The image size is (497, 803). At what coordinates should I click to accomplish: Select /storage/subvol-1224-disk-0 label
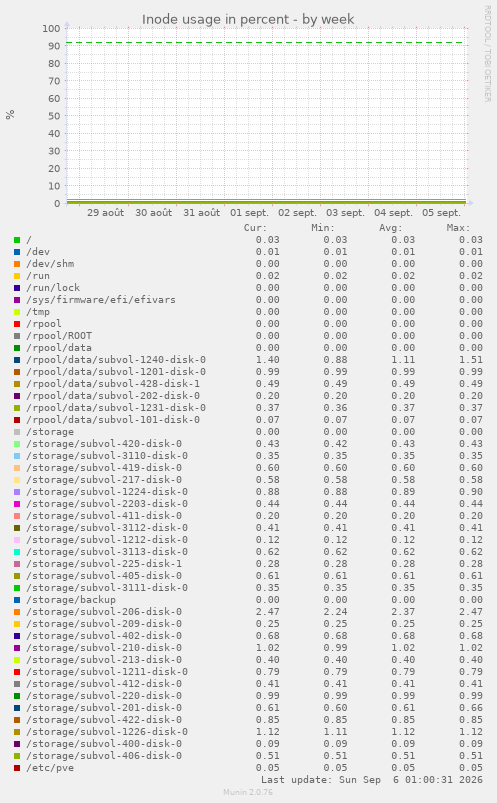click(107, 492)
